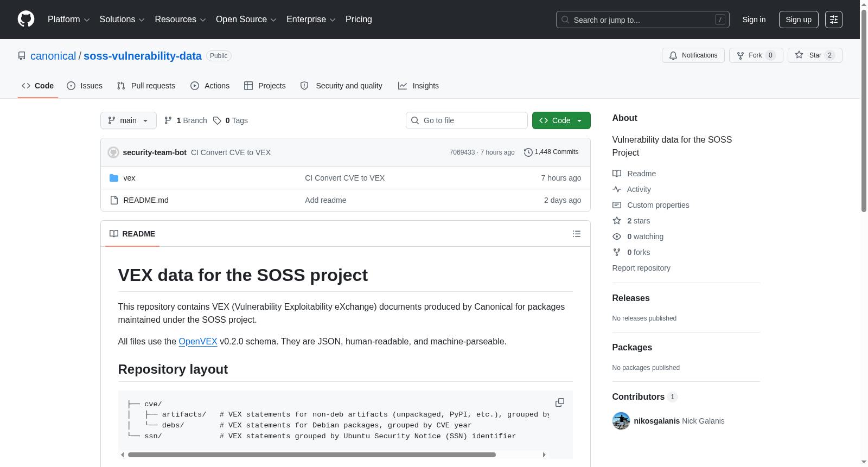Click the Sign in link
Image resolution: width=868 pixels, height=467 pixels.
click(754, 20)
